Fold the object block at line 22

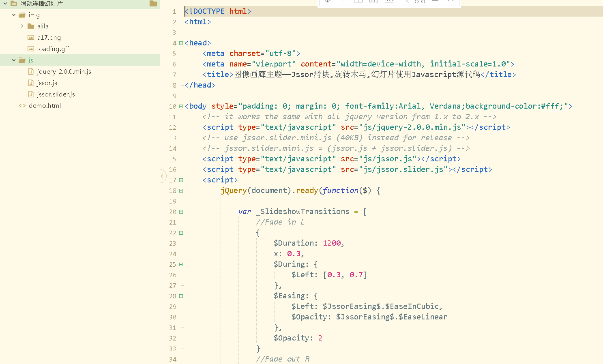[x=181, y=233]
